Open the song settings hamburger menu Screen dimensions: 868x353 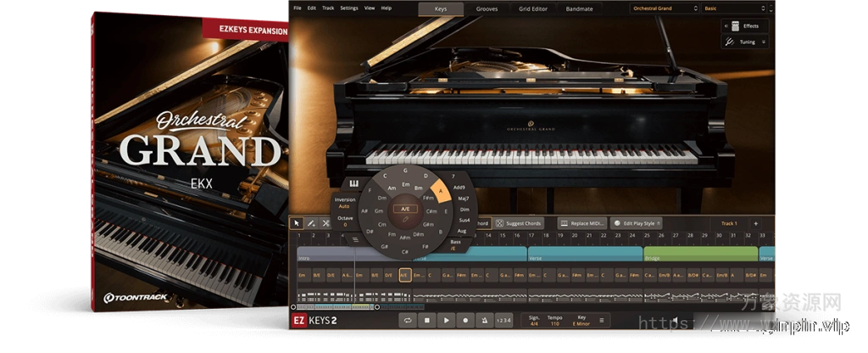pyautogui.click(x=601, y=320)
